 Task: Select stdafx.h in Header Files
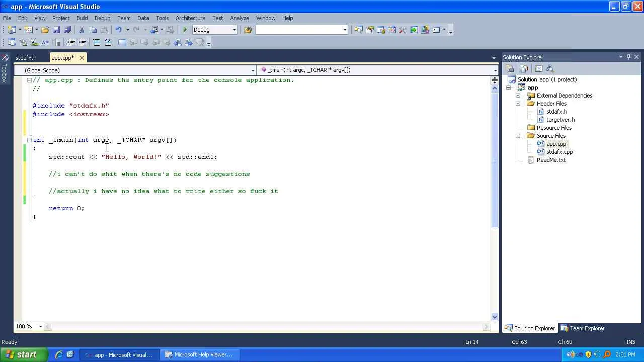(556, 112)
